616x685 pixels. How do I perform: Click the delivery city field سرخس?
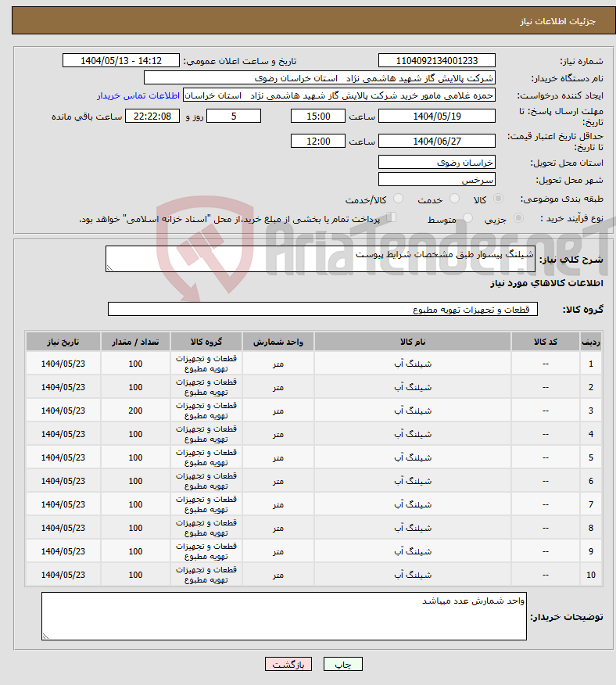[437, 180]
